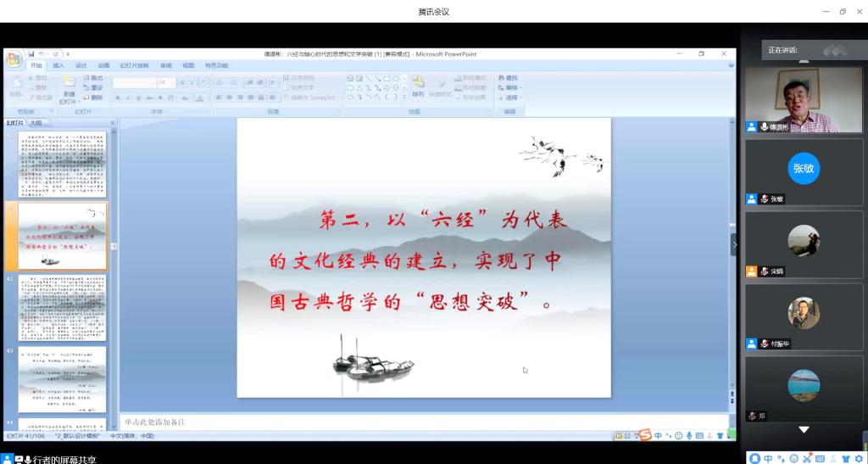
Task: Switch to the Outline (大纲) pane tab
Action: click(x=36, y=123)
